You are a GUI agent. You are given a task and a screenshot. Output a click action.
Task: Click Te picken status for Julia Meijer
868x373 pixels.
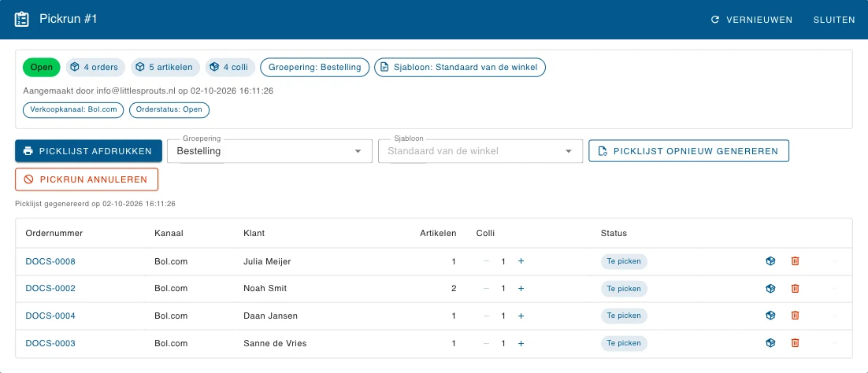pos(624,261)
